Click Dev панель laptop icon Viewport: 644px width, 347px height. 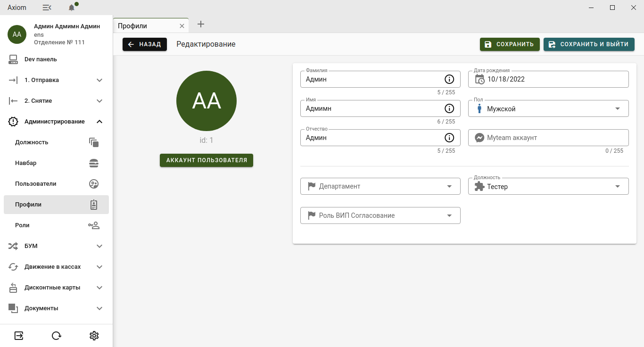point(13,59)
